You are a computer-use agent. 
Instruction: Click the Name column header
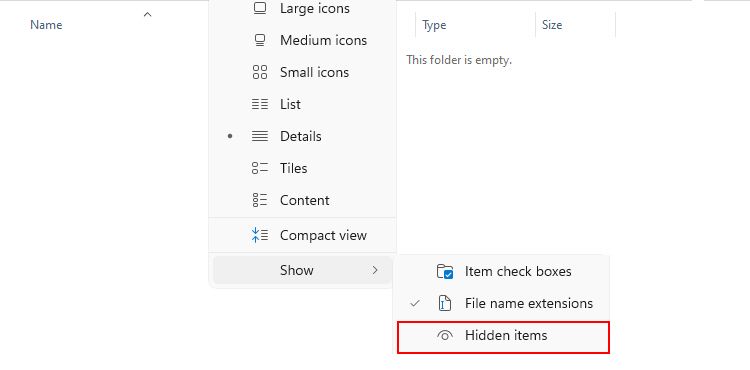tap(46, 25)
